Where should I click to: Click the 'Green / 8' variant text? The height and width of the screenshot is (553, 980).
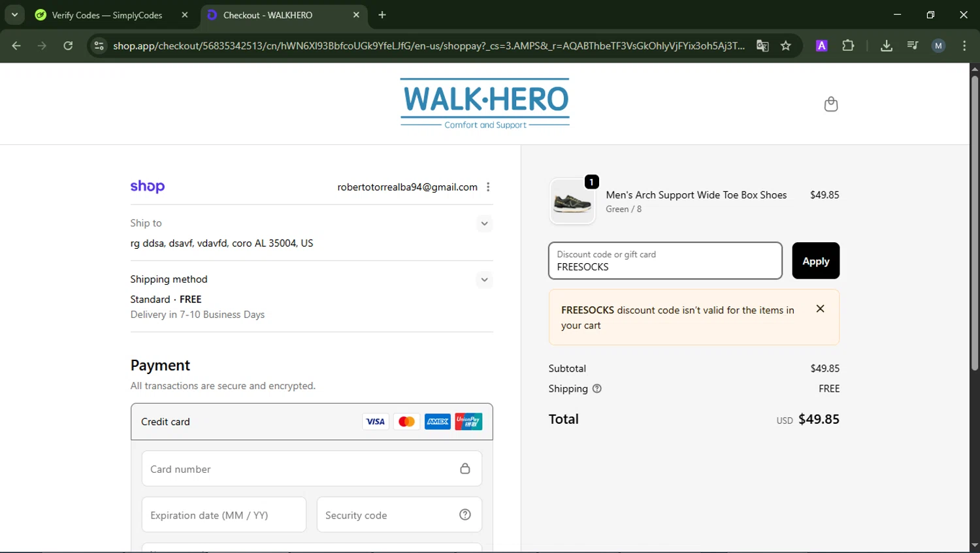click(x=623, y=209)
